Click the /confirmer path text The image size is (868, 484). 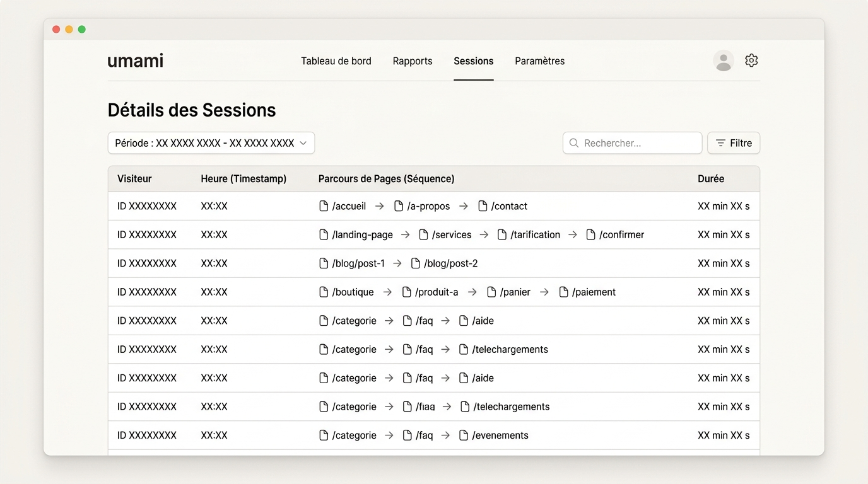(622, 234)
